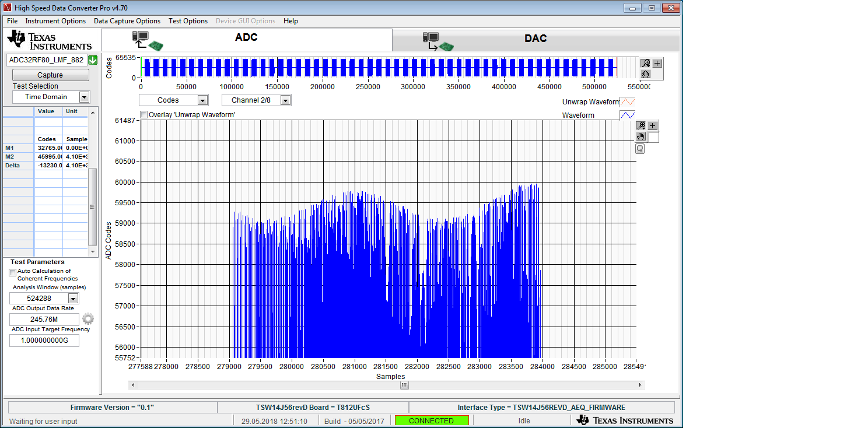Click the main waveform plot area

coord(387,239)
